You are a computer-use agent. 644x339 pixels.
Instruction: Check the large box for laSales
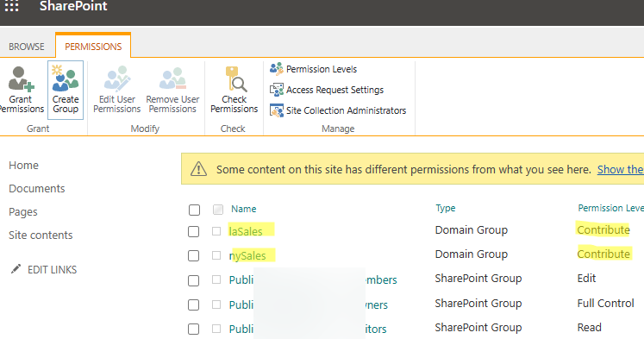193,231
